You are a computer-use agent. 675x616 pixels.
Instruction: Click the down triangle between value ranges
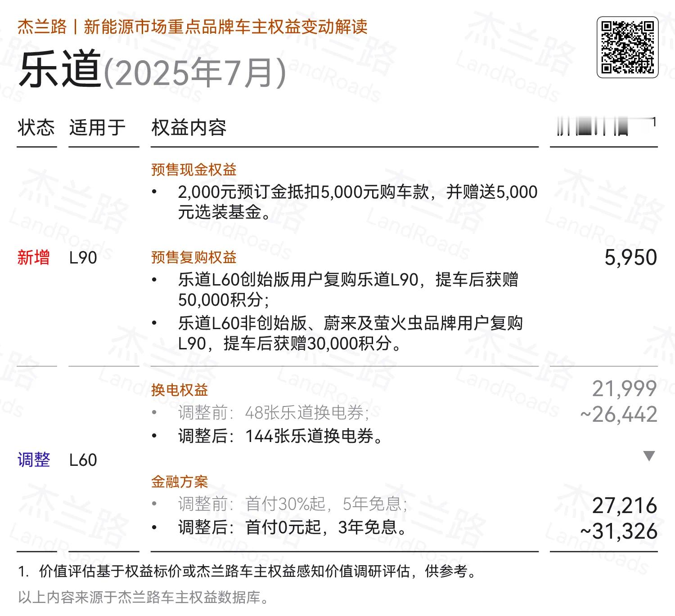pyautogui.click(x=649, y=456)
